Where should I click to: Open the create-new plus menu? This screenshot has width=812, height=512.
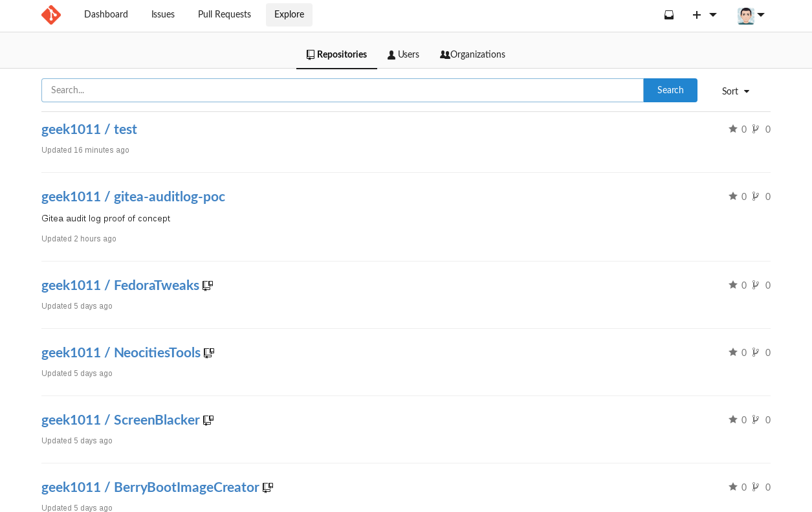click(x=705, y=15)
